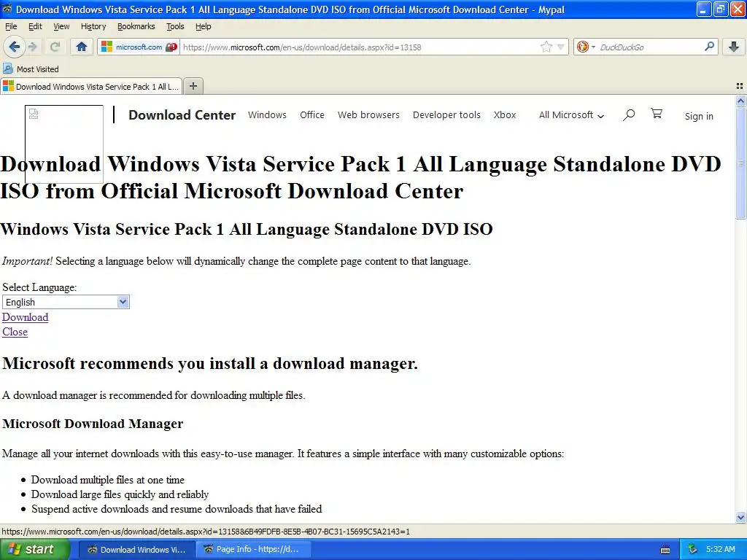
Task: Click the broken Microsoft logo image
Action: 64,144
